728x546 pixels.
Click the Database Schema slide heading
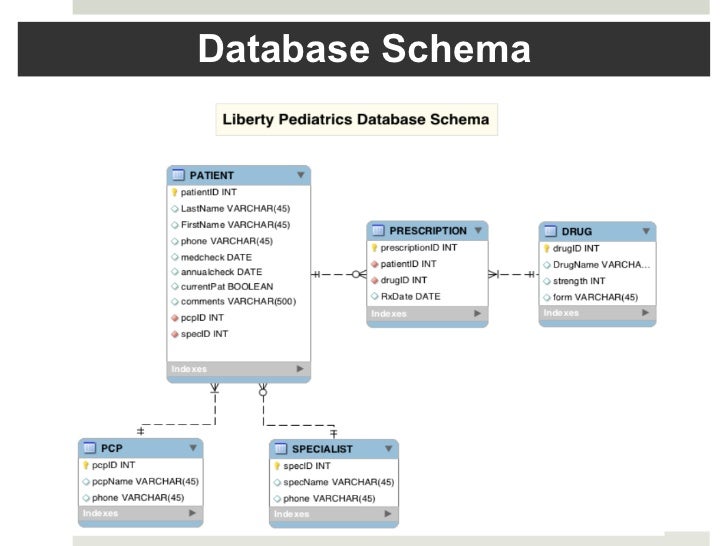click(364, 49)
